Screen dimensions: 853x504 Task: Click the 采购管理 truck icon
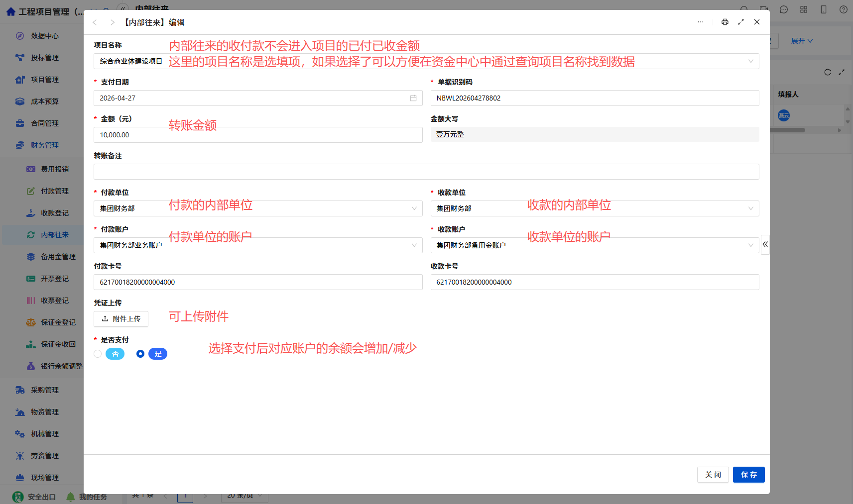click(20, 390)
